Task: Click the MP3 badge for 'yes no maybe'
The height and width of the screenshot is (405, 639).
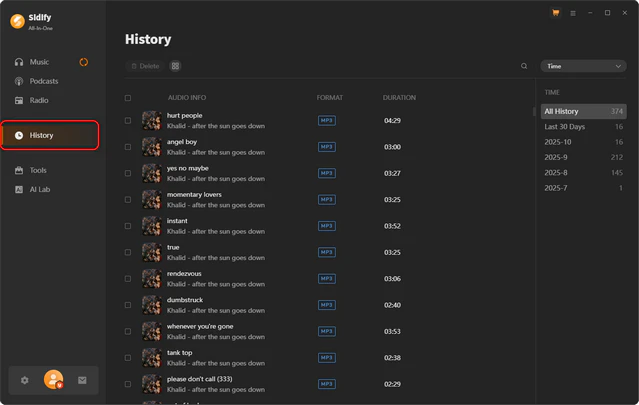Action: tap(327, 173)
